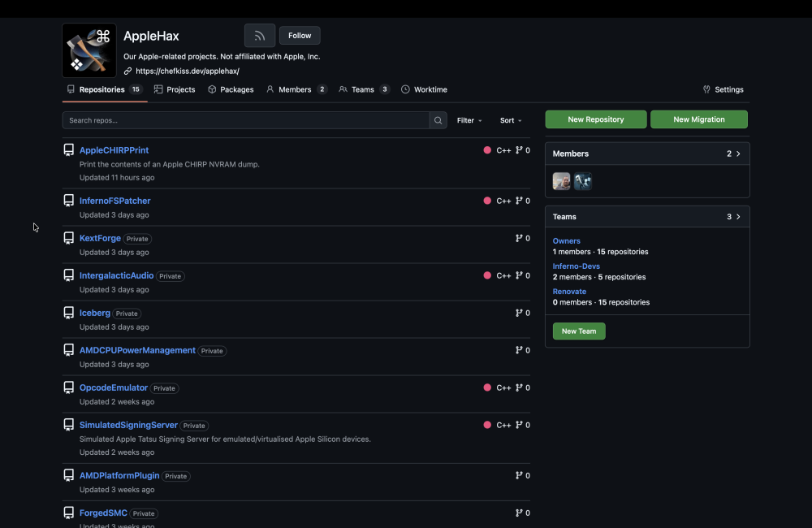This screenshot has height=528, width=812.
Task: Expand Members panel via chevron
Action: [x=738, y=154]
